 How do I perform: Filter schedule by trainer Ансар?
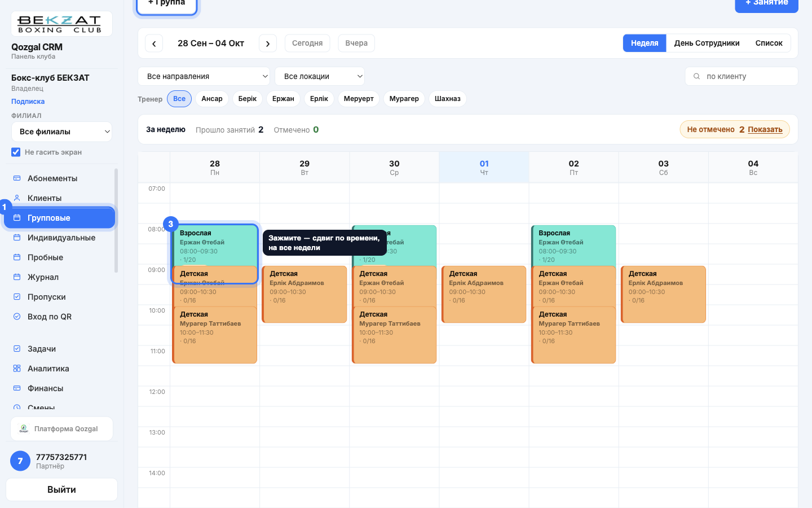(x=212, y=99)
